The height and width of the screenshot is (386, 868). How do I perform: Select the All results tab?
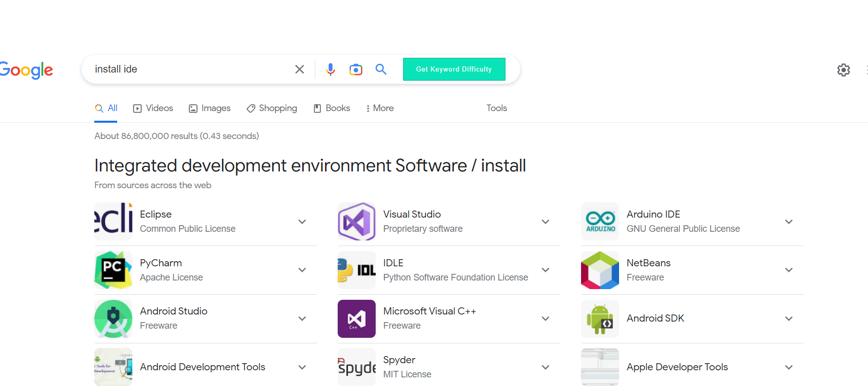tap(106, 108)
